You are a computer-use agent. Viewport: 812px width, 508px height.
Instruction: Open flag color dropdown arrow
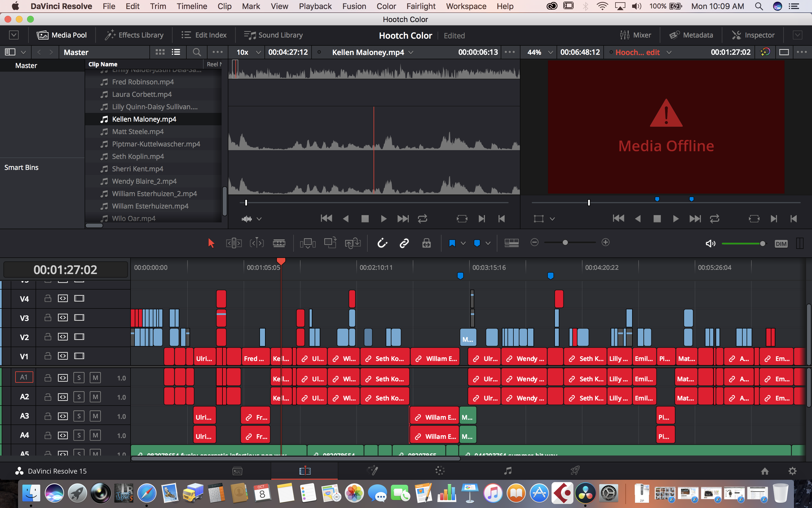pyautogui.click(x=463, y=243)
